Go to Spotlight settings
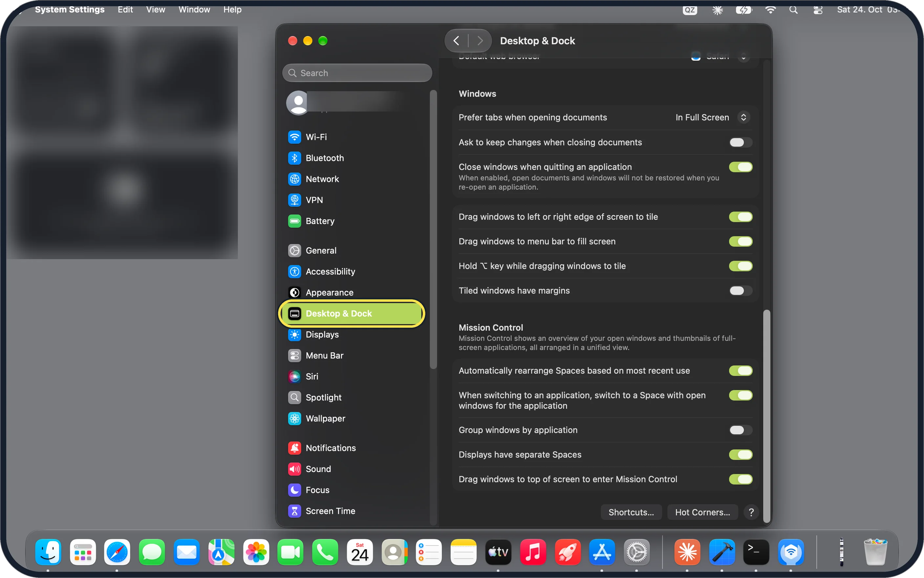Viewport: 924px width, 578px height. [x=352, y=398]
